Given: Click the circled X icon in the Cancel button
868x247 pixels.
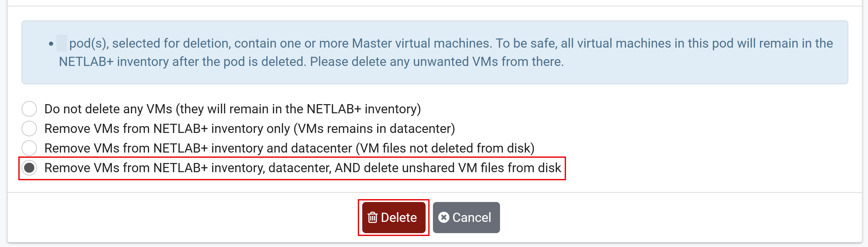Looking at the screenshot, I should [444, 217].
